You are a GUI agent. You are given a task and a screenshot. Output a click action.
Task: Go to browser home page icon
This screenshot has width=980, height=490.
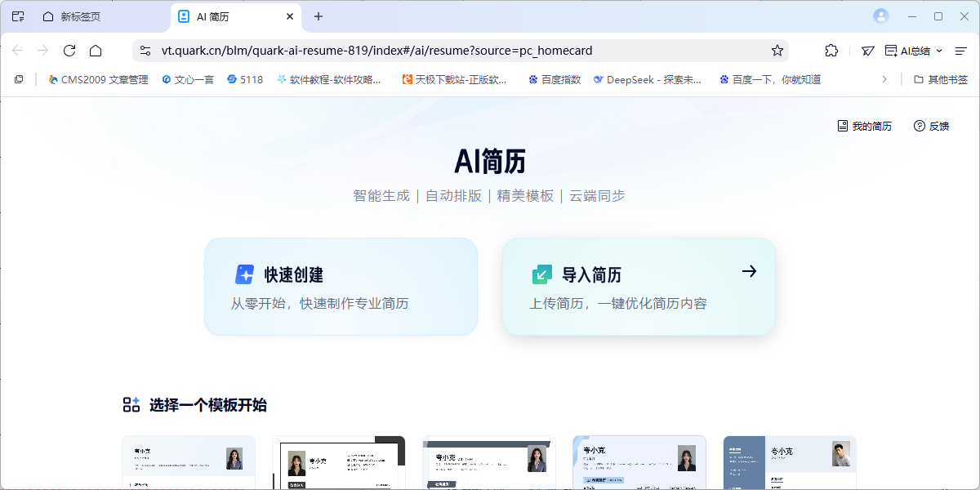point(96,51)
